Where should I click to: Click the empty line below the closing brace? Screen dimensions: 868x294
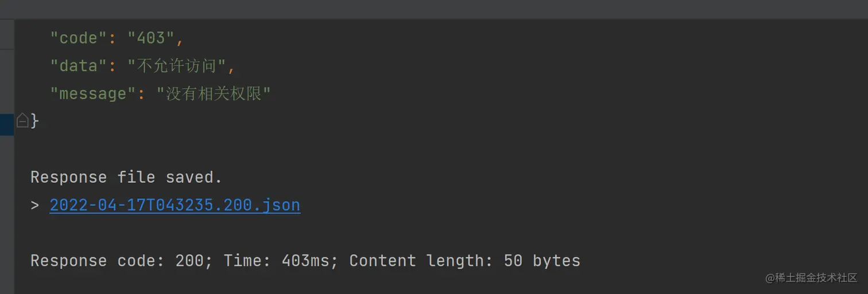point(230,149)
